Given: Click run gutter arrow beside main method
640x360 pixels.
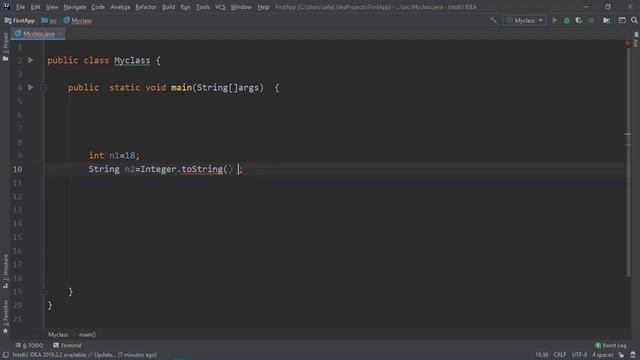Looking at the screenshot, I should (31, 87).
